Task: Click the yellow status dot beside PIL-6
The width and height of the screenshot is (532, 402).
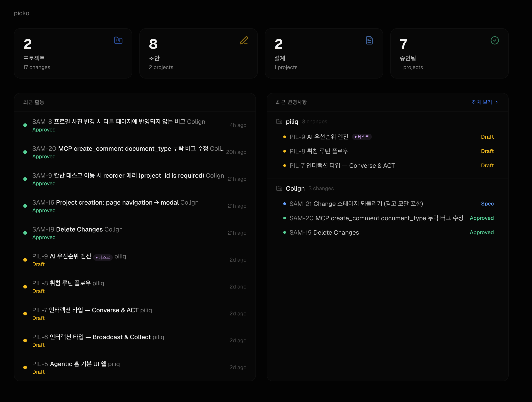Action: [25, 340]
